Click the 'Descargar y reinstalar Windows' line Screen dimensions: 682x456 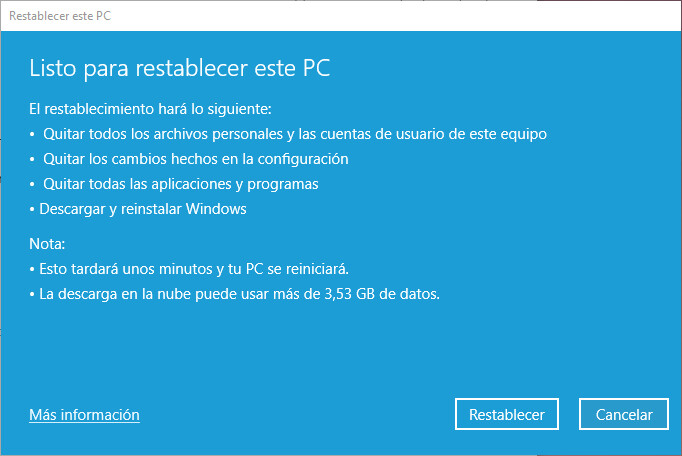click(142, 209)
